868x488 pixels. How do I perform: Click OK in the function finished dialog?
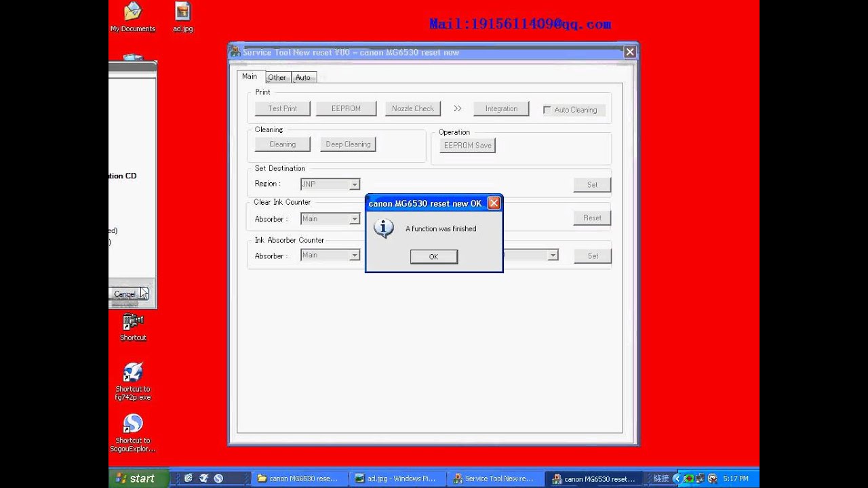pos(434,256)
